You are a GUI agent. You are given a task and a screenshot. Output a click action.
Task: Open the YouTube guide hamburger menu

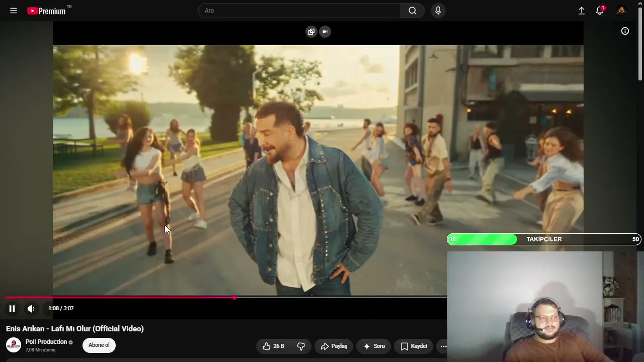tap(14, 11)
